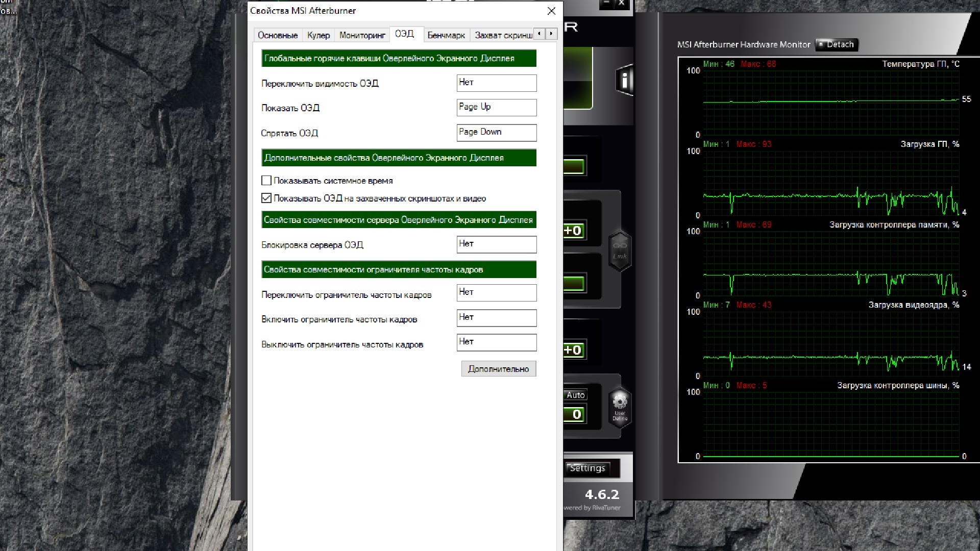The width and height of the screenshot is (980, 551).
Task: Click Detach on the Hardware Monitor window
Action: [x=837, y=44]
